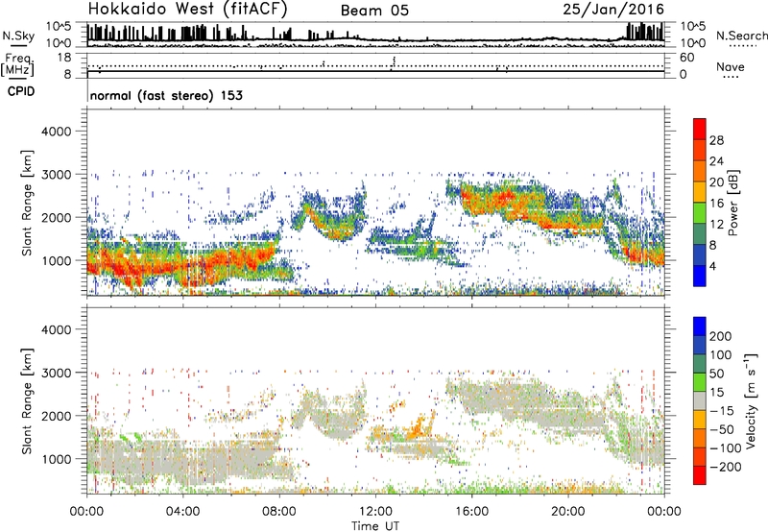Screen dimensions: 768x532
Task: Click the 'CPID' row label
Action: pyautogui.click(x=21, y=91)
